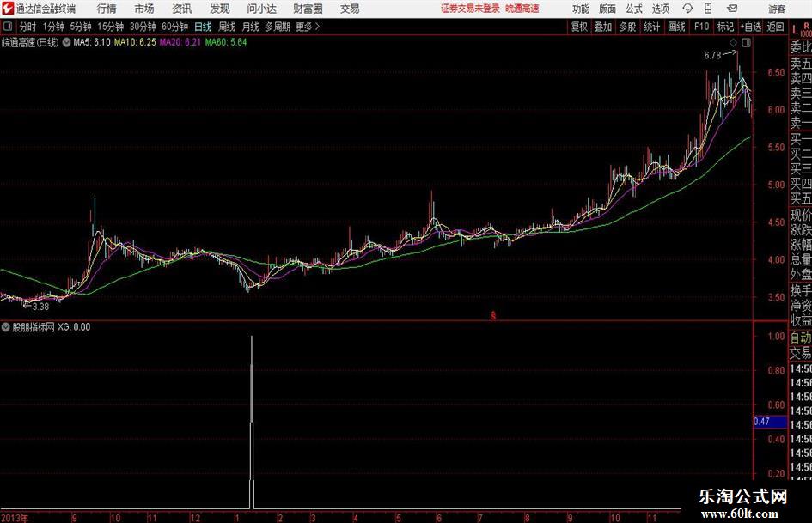This screenshot has width=812, height=523.
Task: Click the XG signal spike in the indicator panel
Action: click(252, 422)
